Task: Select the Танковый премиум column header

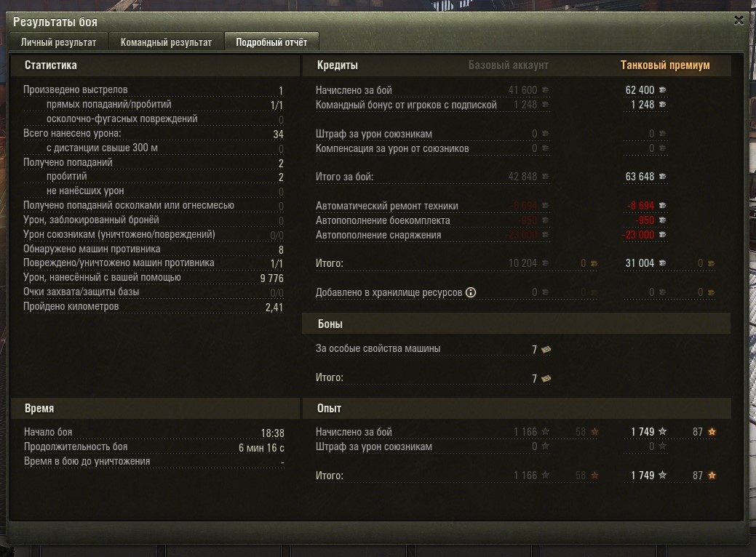Action: [665, 65]
